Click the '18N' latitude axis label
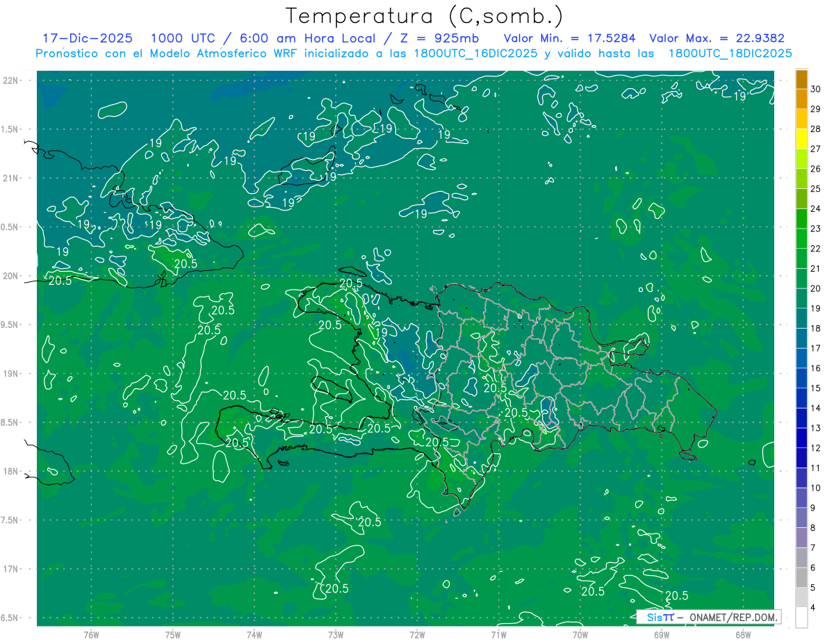The height and width of the screenshot is (644, 834). tap(12, 472)
